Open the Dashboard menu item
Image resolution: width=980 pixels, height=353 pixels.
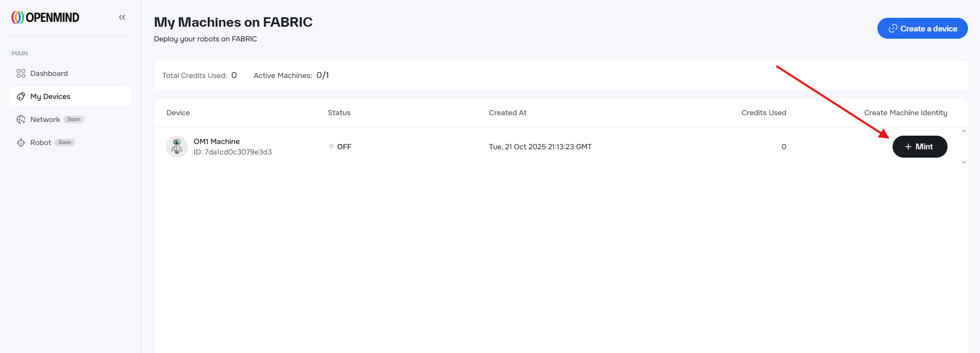coord(49,73)
